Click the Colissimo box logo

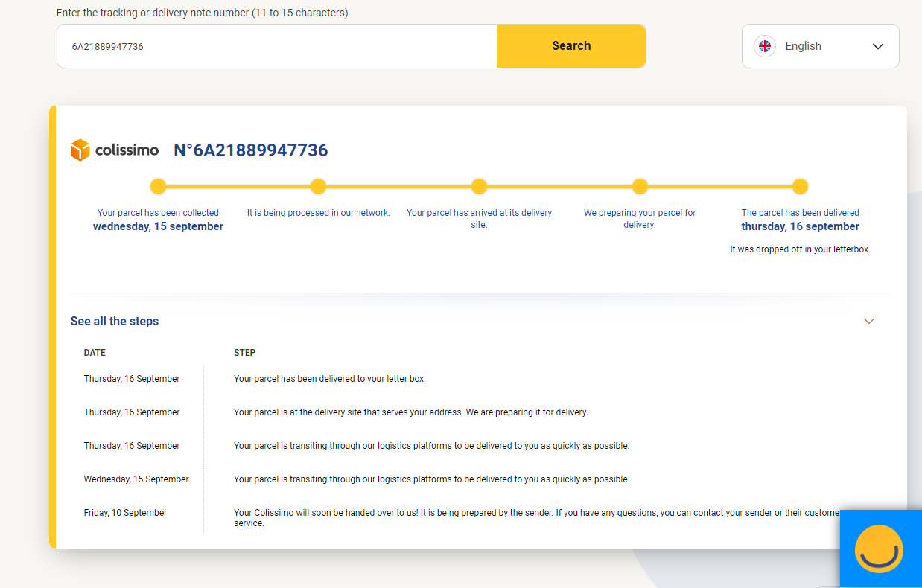80,150
